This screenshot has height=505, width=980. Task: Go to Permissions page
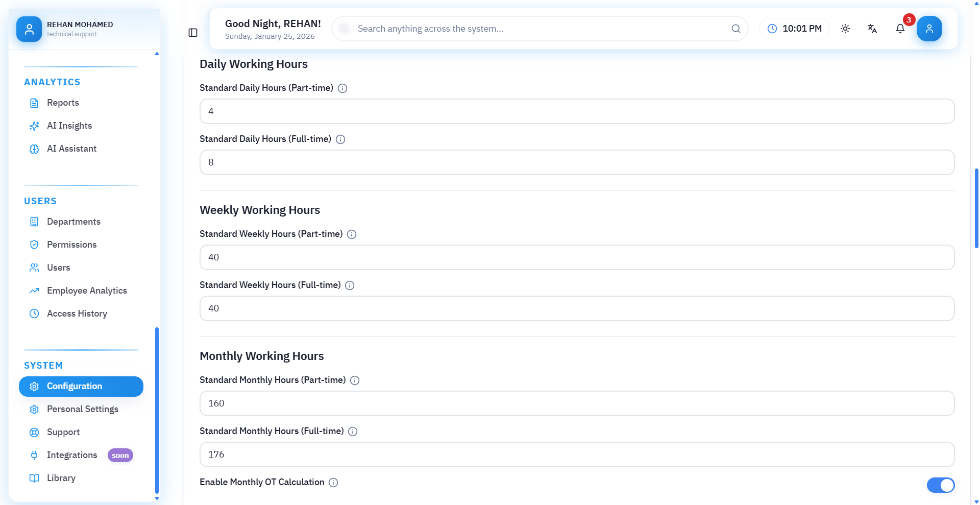(71, 245)
